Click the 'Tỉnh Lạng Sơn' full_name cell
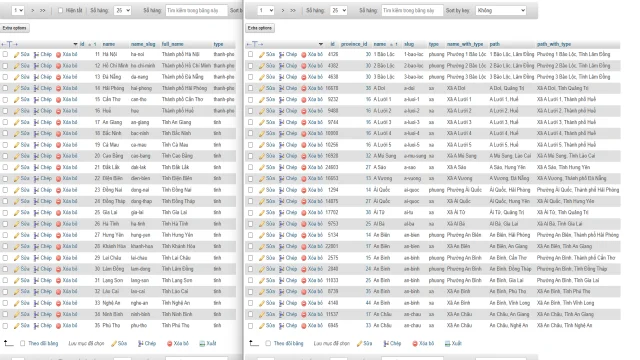 (x=177, y=280)
